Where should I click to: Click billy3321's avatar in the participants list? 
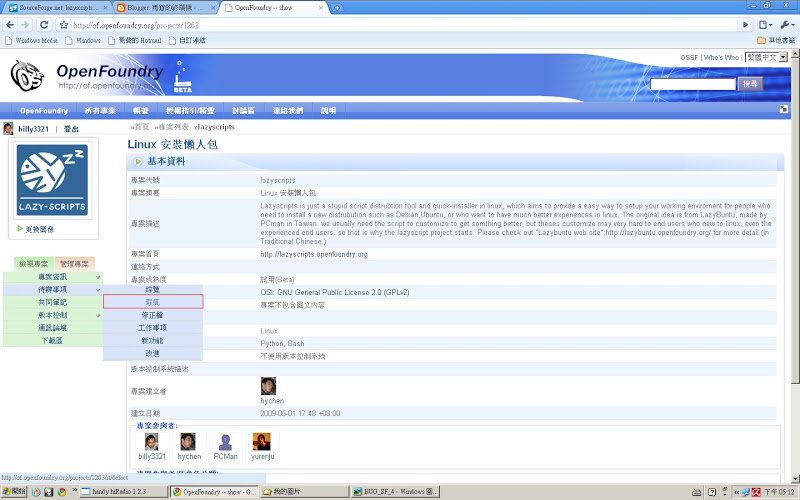pyautogui.click(x=152, y=442)
